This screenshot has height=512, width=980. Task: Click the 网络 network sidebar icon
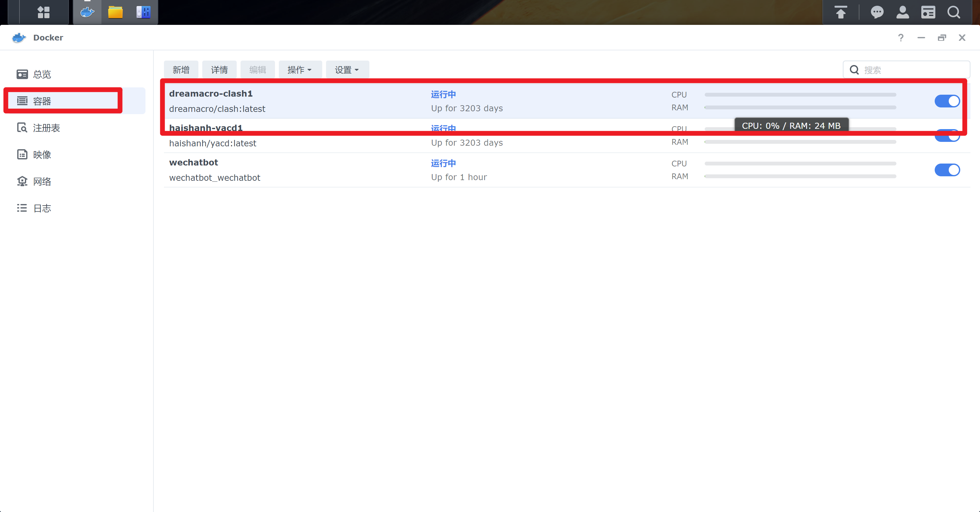(22, 181)
